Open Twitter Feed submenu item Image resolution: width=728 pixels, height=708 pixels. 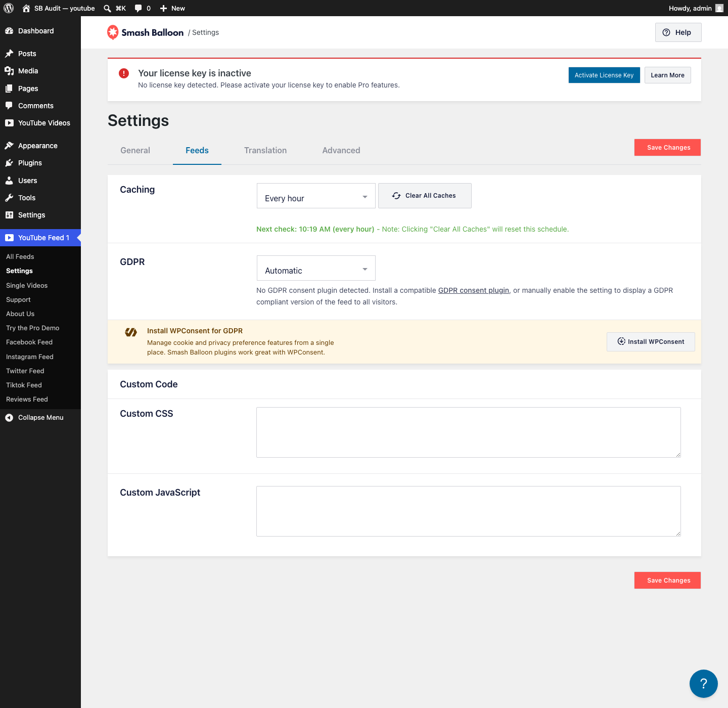(x=25, y=371)
